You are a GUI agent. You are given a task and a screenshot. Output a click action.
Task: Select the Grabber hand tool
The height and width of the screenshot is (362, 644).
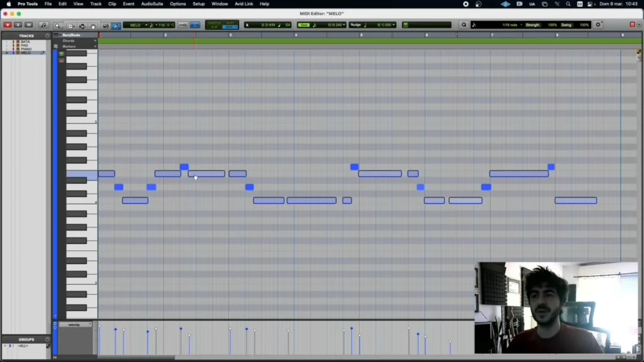[x=93, y=25]
